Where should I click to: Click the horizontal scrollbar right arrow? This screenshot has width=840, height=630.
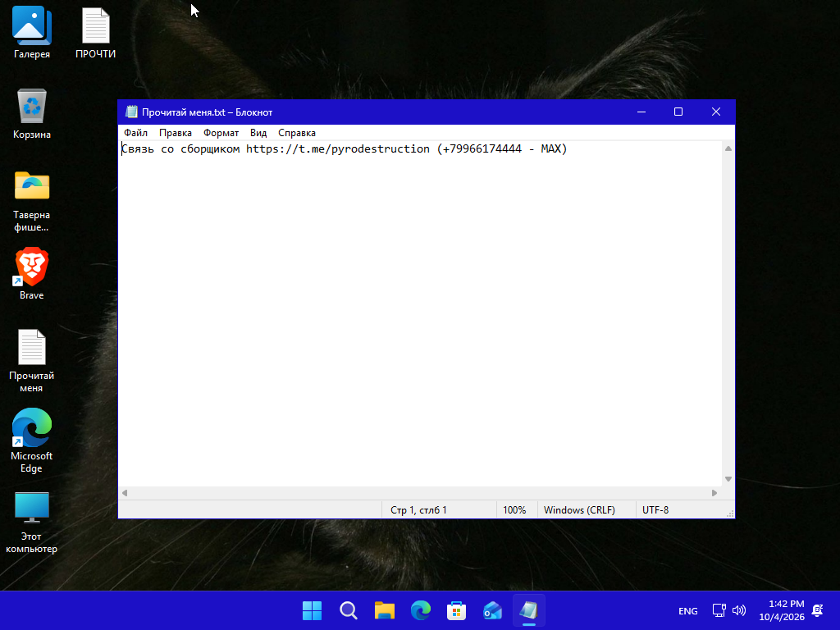tap(714, 493)
